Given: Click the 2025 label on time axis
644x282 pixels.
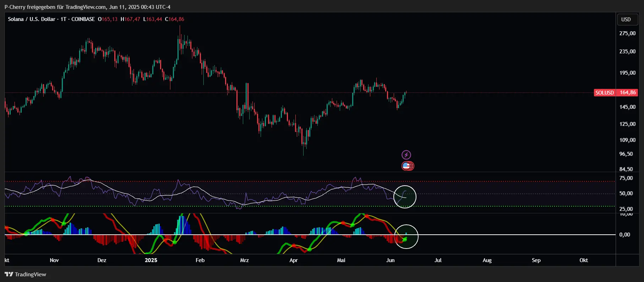Looking at the screenshot, I should [x=151, y=260].
